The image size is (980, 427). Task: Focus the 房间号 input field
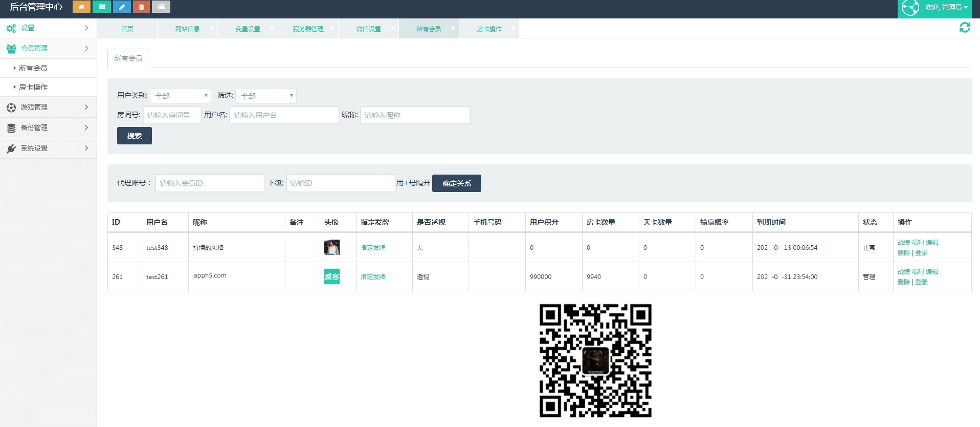(x=172, y=115)
